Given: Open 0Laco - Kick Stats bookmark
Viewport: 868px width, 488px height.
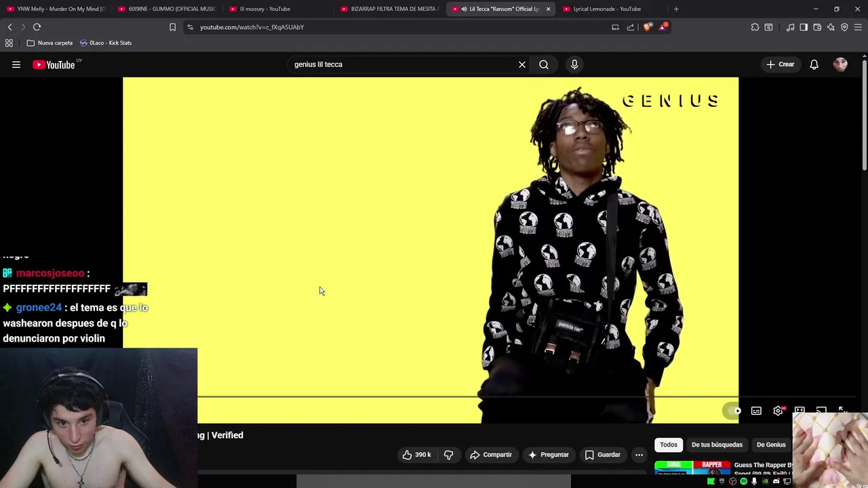Looking at the screenshot, I should [x=106, y=43].
